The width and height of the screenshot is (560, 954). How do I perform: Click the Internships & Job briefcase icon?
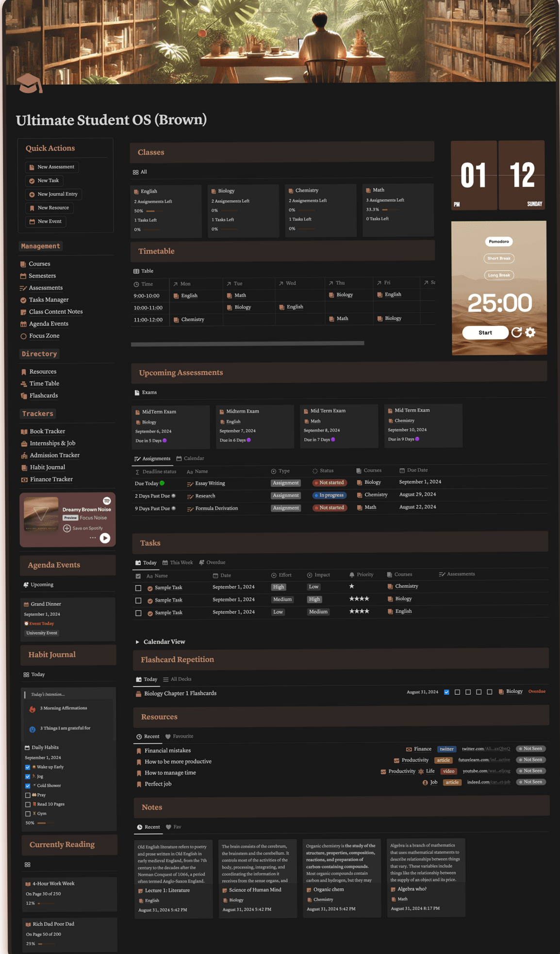(x=24, y=444)
